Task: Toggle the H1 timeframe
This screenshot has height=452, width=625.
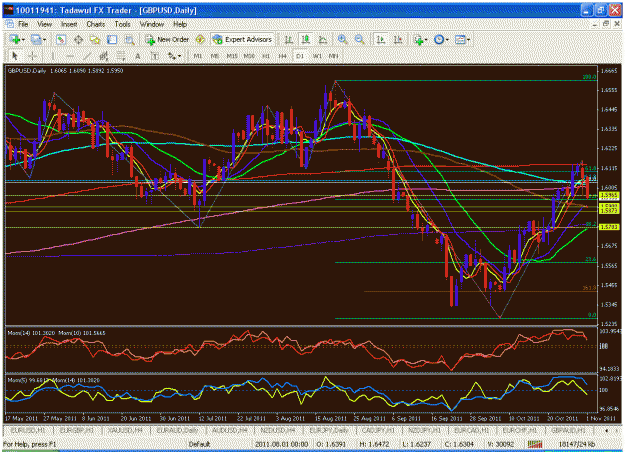Action: (x=265, y=56)
